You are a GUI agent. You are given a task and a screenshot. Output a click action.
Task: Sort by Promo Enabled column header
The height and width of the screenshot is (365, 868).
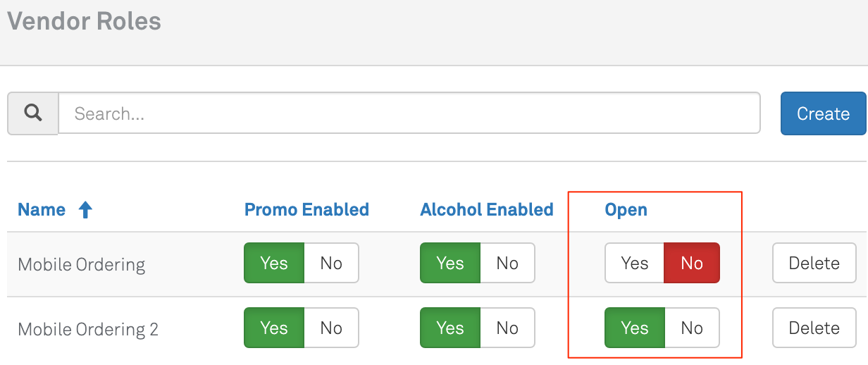click(306, 210)
